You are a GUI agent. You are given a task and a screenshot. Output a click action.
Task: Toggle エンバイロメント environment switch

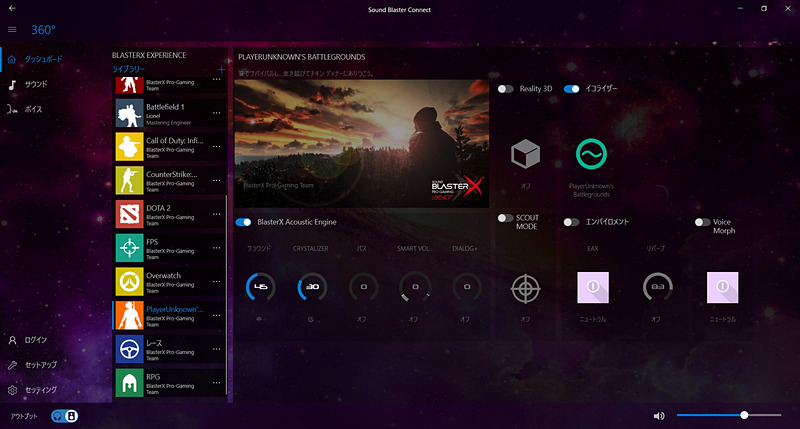[x=571, y=222]
